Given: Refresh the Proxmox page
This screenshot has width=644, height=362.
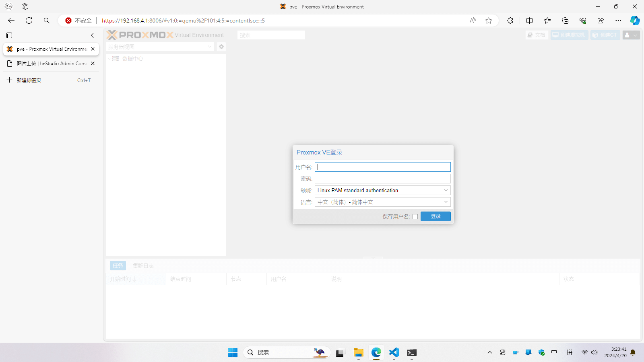Looking at the screenshot, I should [x=29, y=21].
